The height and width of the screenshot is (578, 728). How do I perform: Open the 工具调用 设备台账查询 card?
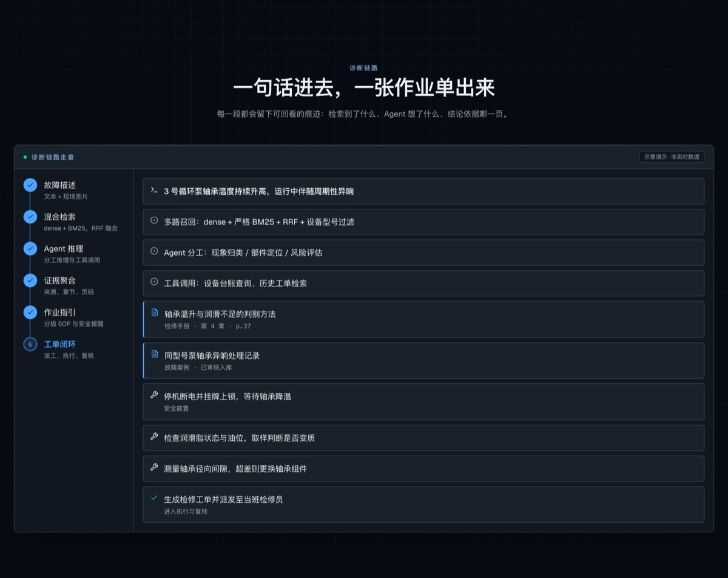[423, 283]
